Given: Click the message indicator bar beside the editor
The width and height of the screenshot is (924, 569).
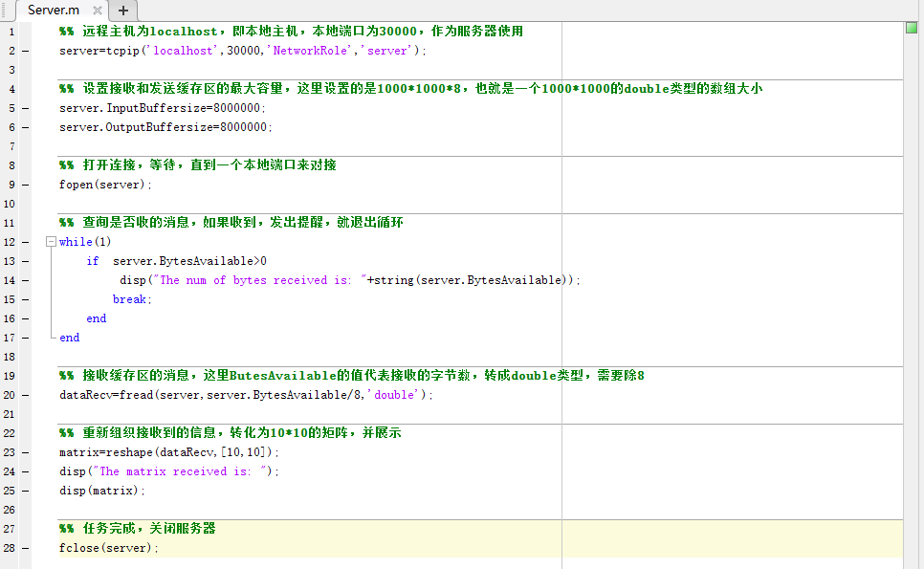Looking at the screenshot, I should (912, 287).
